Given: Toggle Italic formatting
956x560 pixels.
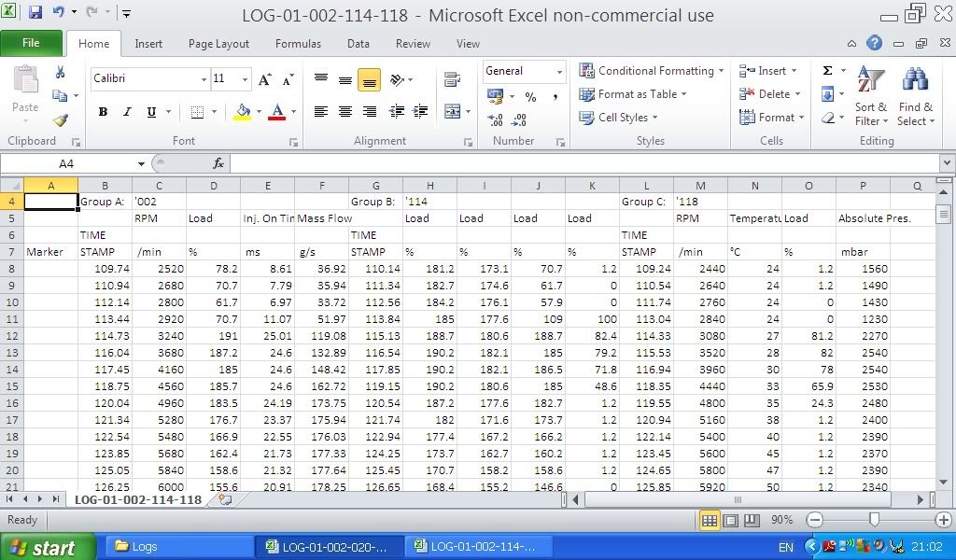Looking at the screenshot, I should (x=127, y=112).
